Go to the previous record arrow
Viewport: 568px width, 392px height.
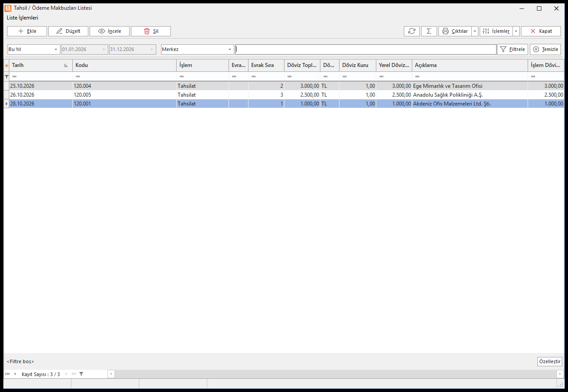pyautogui.click(x=15, y=374)
